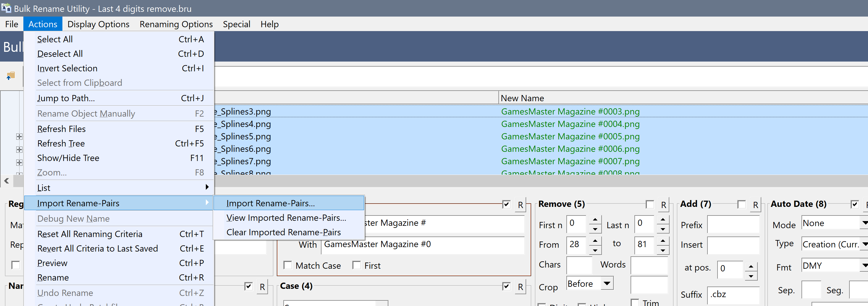The height and width of the screenshot is (306, 868).
Task: Click the R reset button for Replace panel
Action: [521, 205]
